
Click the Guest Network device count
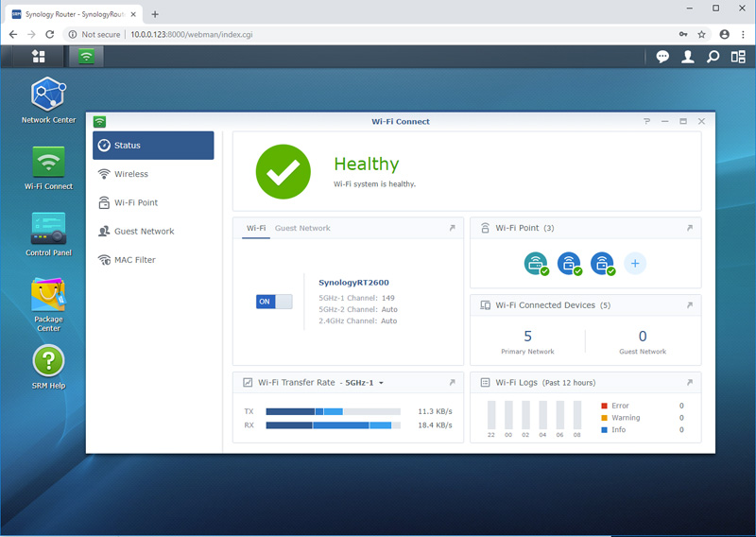tap(643, 337)
